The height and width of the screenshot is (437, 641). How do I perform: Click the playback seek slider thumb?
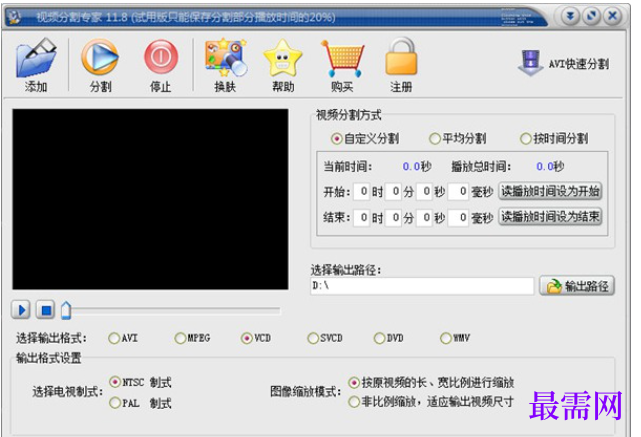66,310
